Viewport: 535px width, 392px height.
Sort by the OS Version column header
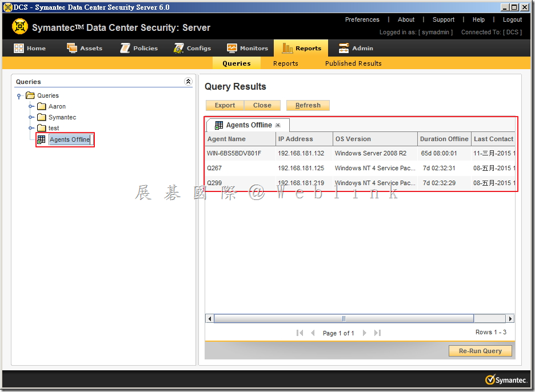pos(375,139)
